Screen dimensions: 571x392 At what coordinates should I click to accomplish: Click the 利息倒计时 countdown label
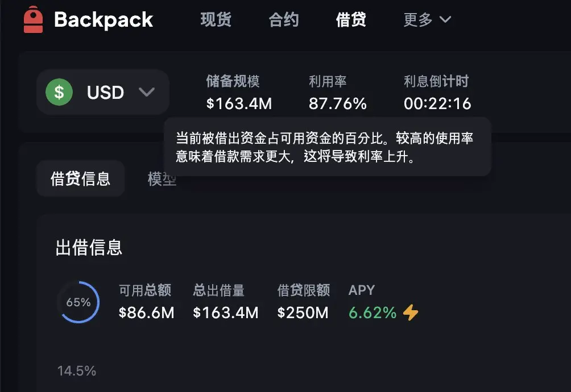point(436,81)
